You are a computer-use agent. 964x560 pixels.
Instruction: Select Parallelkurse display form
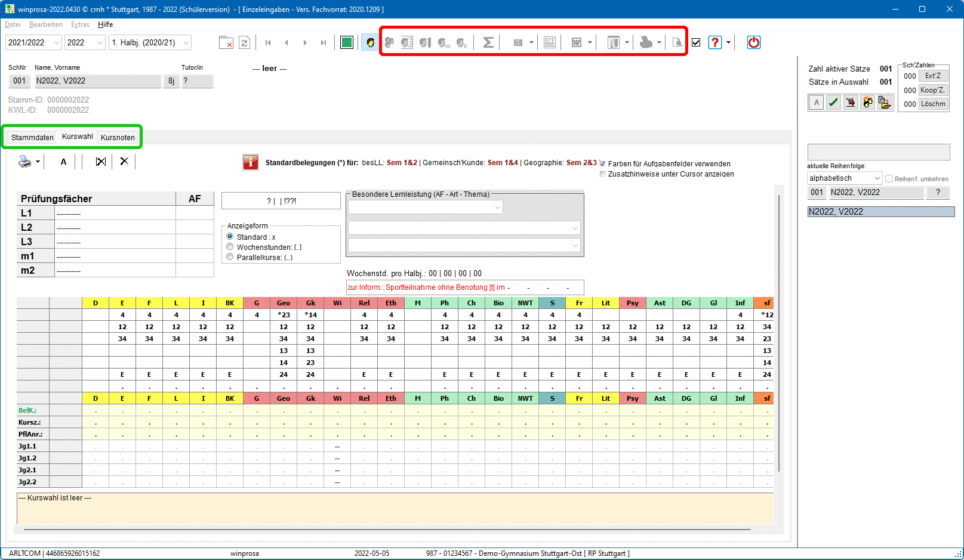coord(230,257)
